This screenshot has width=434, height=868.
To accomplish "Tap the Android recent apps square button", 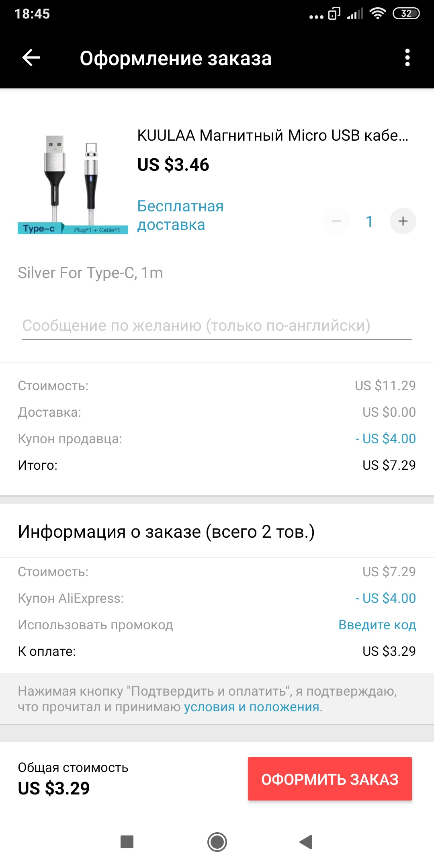I will (127, 841).
